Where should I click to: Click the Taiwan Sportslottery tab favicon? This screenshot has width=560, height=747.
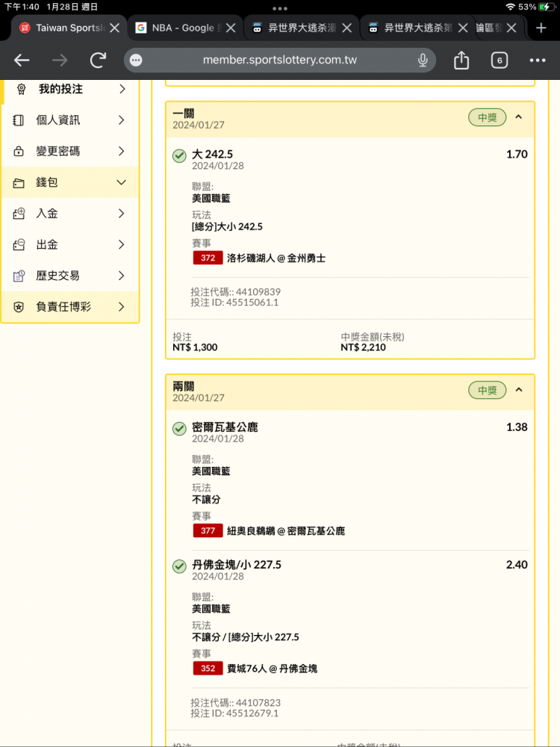click(x=25, y=28)
